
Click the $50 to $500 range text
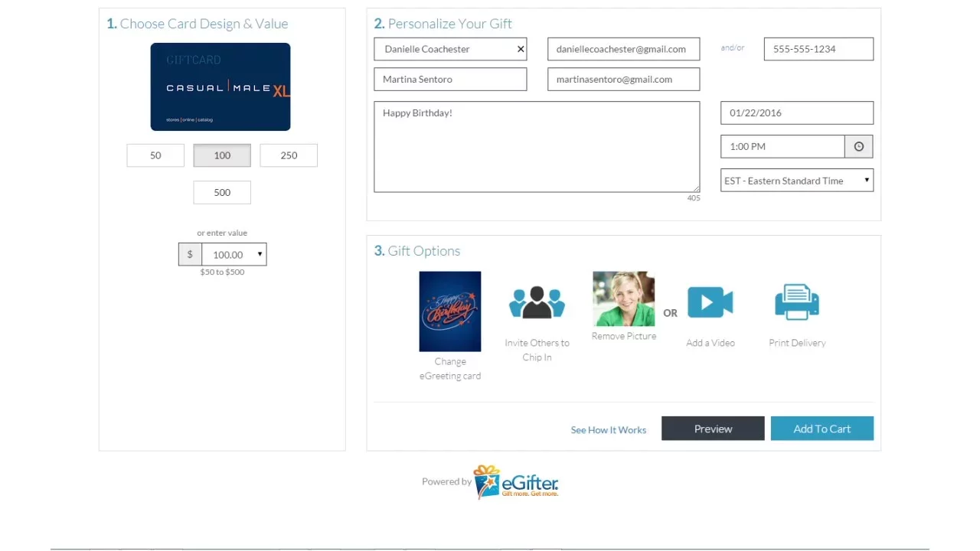click(x=222, y=272)
